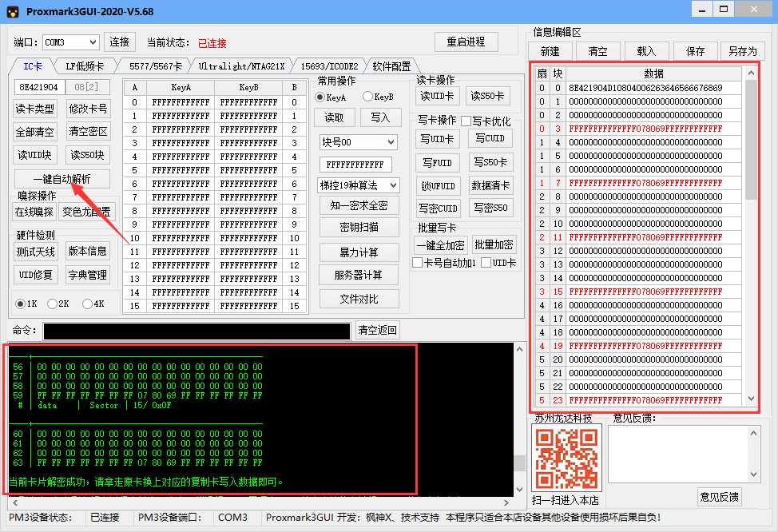Image resolution: width=778 pixels, height=532 pixels.
Task: Click the 修改卡号 button
Action: 88,109
